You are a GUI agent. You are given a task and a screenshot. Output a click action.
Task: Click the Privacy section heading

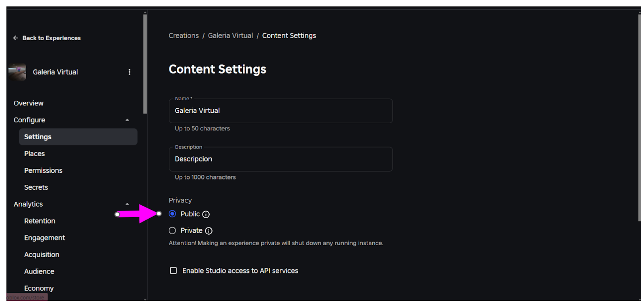[x=180, y=200]
